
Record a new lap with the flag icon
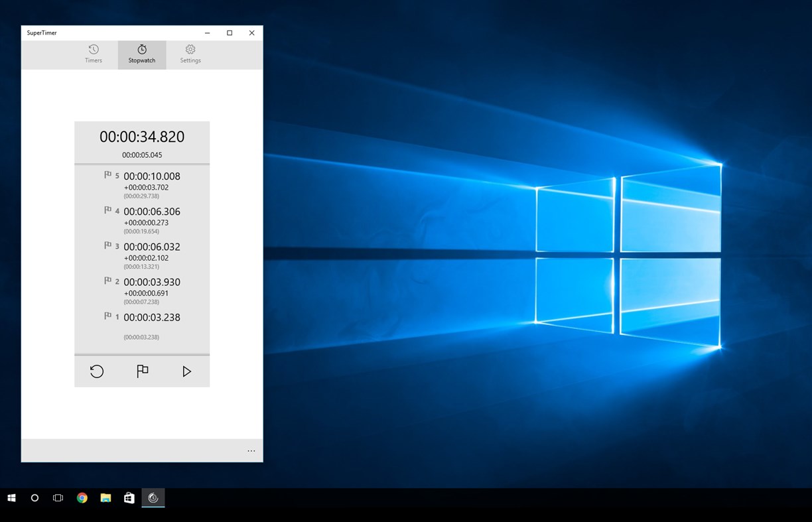point(142,371)
